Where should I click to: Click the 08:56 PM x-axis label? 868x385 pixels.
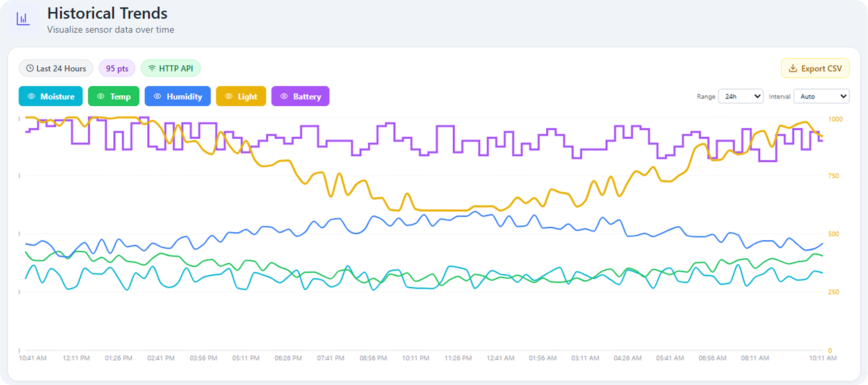coord(373,358)
